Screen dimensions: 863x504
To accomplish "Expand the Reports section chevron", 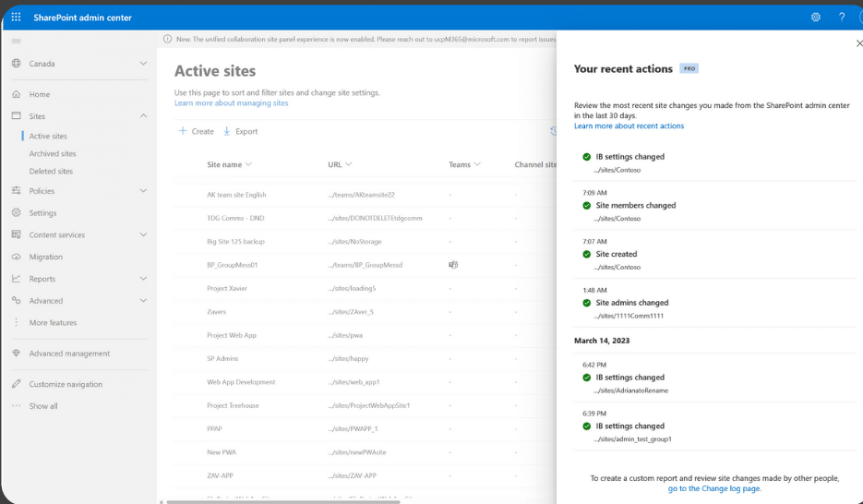I will [x=143, y=279].
